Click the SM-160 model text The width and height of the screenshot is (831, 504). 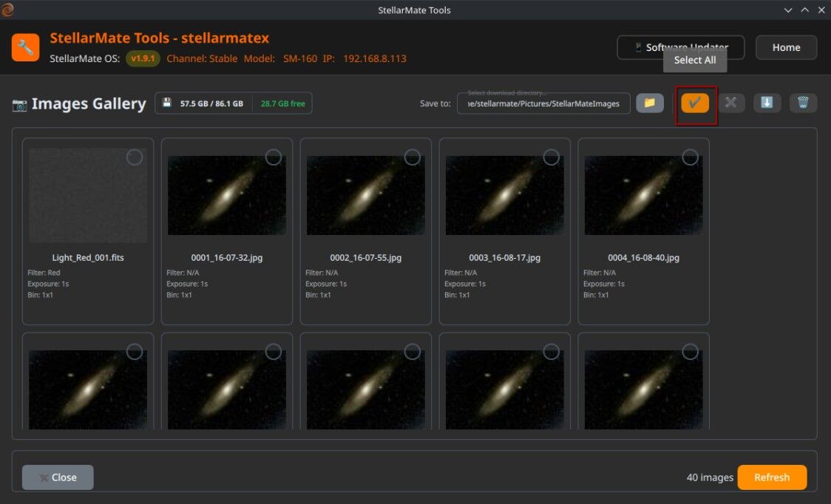tap(300, 58)
